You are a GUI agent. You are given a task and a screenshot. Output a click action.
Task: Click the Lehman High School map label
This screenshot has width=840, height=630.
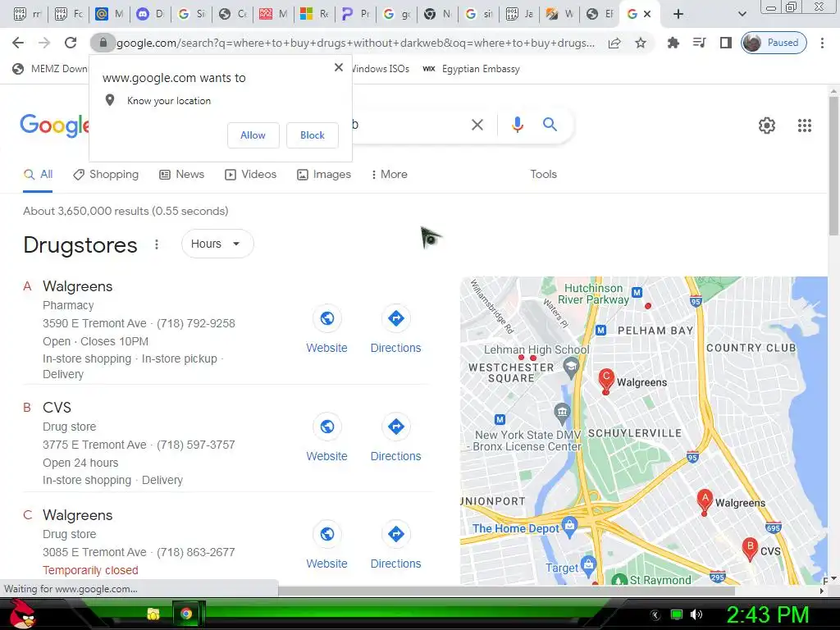pyautogui.click(x=536, y=349)
